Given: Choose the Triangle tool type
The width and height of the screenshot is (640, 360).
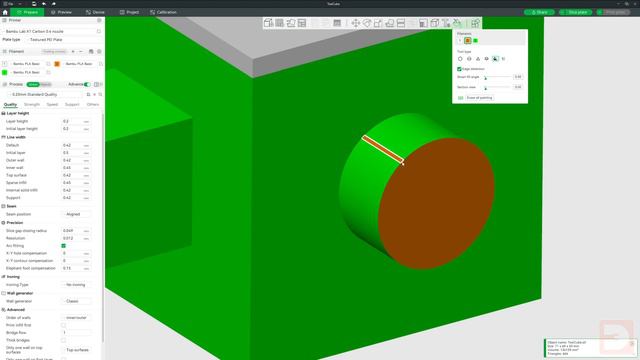Looking at the screenshot, I should (478, 59).
